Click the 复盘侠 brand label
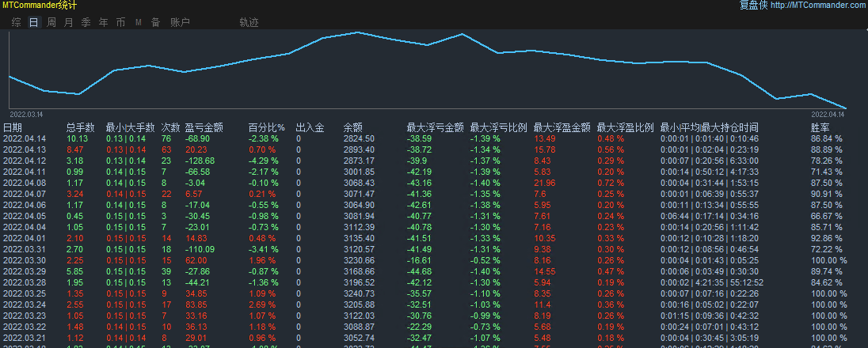The image size is (868, 348). coord(753,6)
